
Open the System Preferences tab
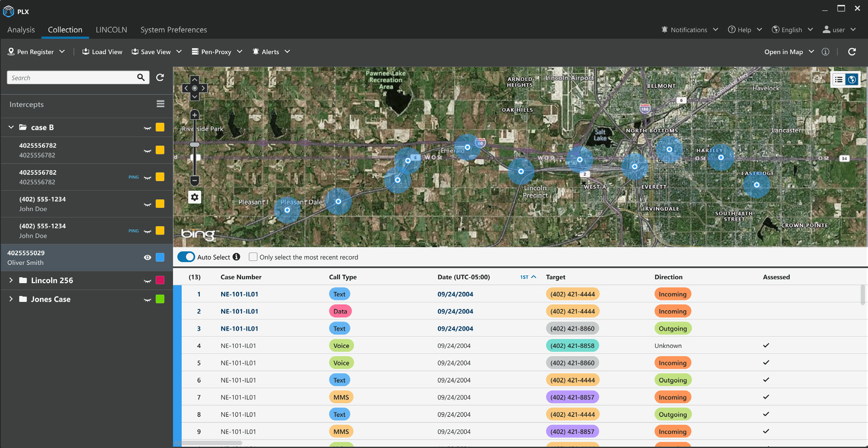(174, 30)
